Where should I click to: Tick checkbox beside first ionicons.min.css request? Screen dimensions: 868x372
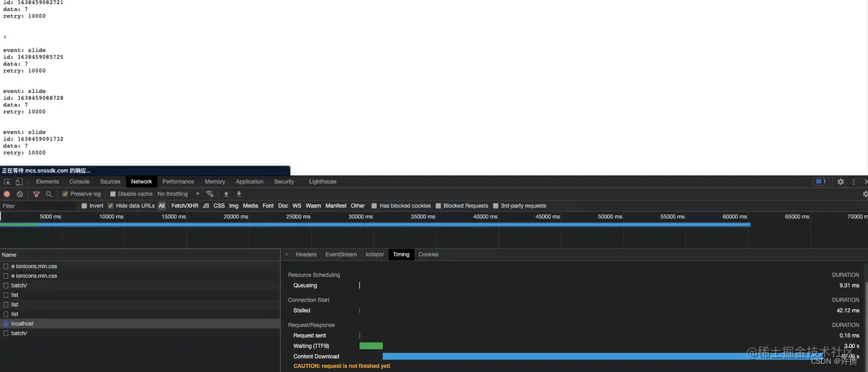tap(6, 267)
